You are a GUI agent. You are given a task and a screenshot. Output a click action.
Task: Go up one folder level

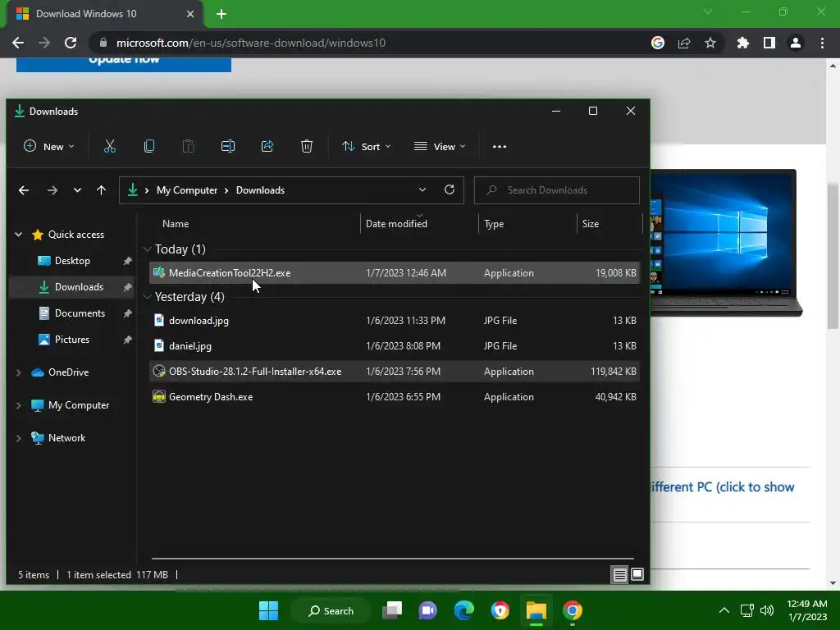click(101, 190)
